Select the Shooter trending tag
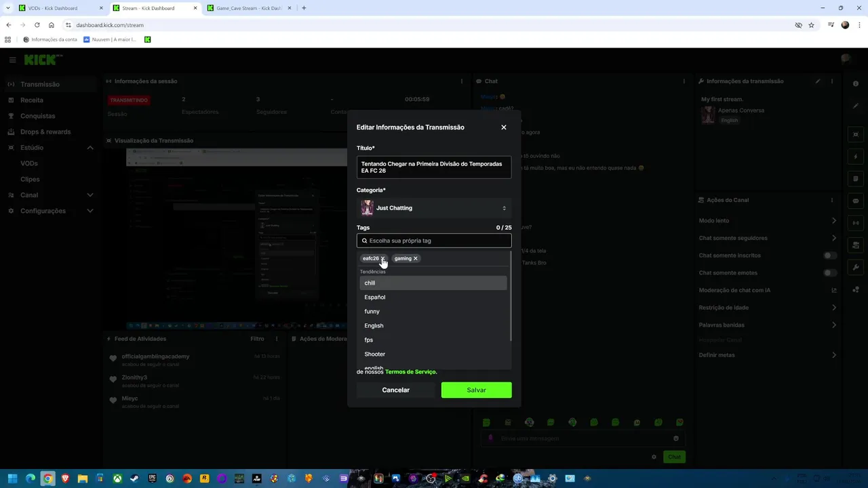This screenshot has height=488, width=868. [433, 354]
